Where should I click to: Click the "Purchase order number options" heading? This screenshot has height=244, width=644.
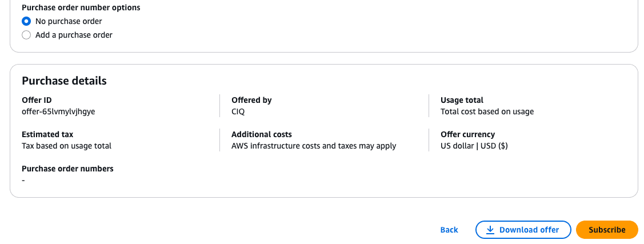pos(81,8)
